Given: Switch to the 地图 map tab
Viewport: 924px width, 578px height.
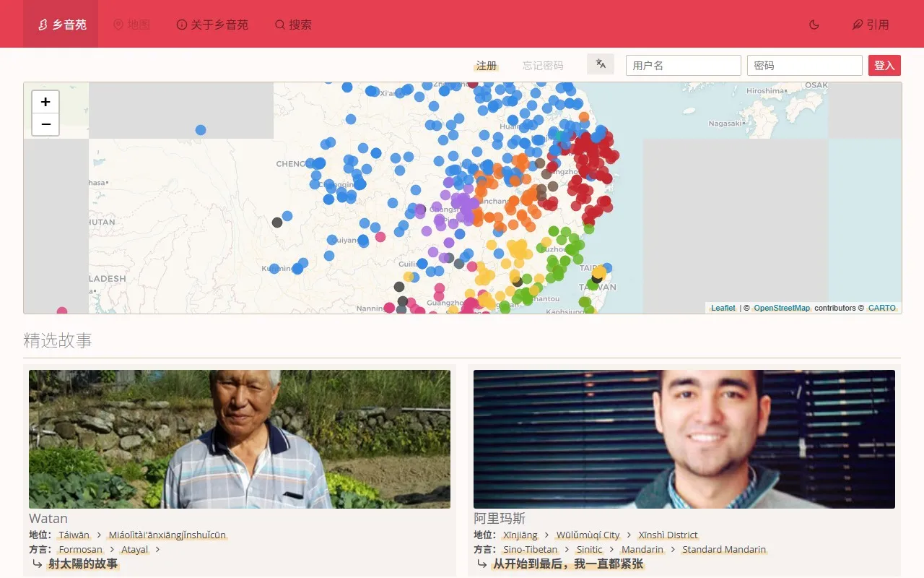Looking at the screenshot, I should tap(131, 25).
